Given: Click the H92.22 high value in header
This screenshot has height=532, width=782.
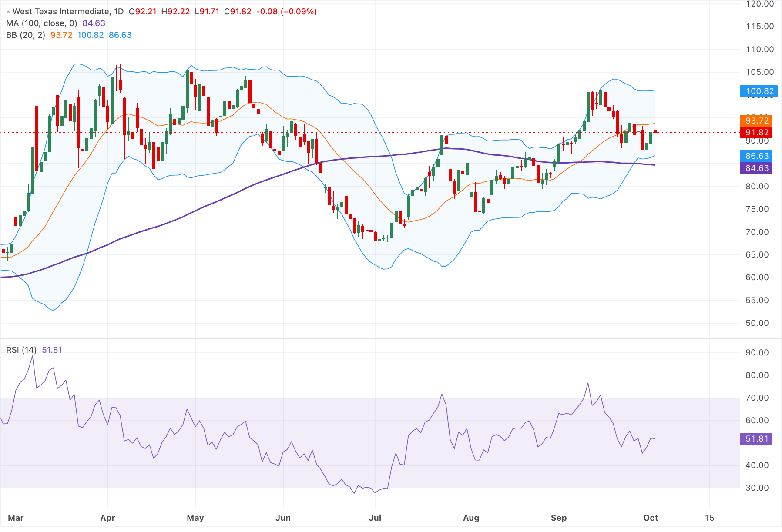Looking at the screenshot, I should point(175,11).
